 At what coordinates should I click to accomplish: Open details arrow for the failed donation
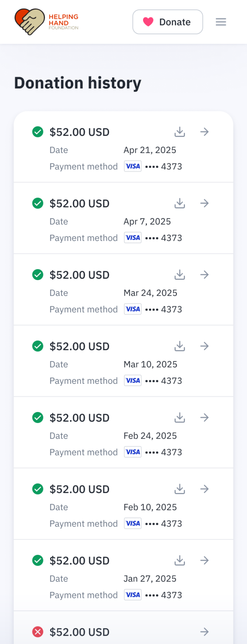[204, 631]
